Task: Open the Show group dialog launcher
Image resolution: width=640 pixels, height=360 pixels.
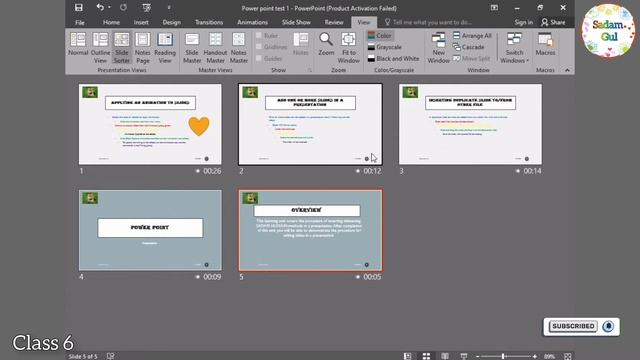Action: tap(310, 70)
